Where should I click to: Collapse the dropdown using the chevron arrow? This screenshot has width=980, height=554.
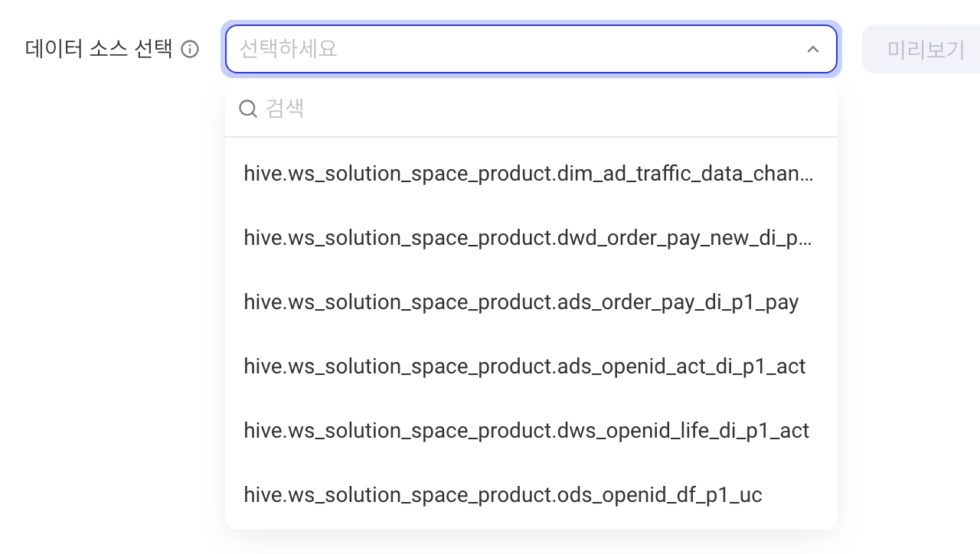(813, 50)
